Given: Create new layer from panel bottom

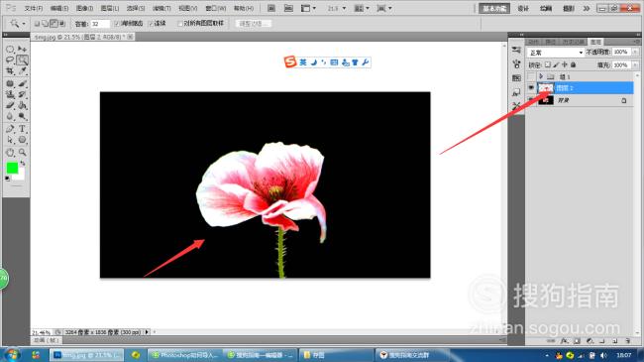Looking at the screenshot, I should click(615, 341).
